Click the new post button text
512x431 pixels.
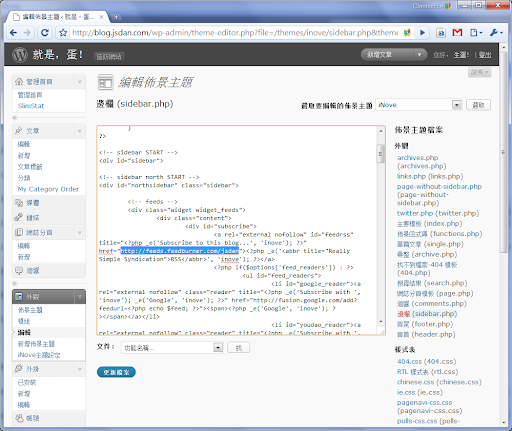[x=379, y=55]
